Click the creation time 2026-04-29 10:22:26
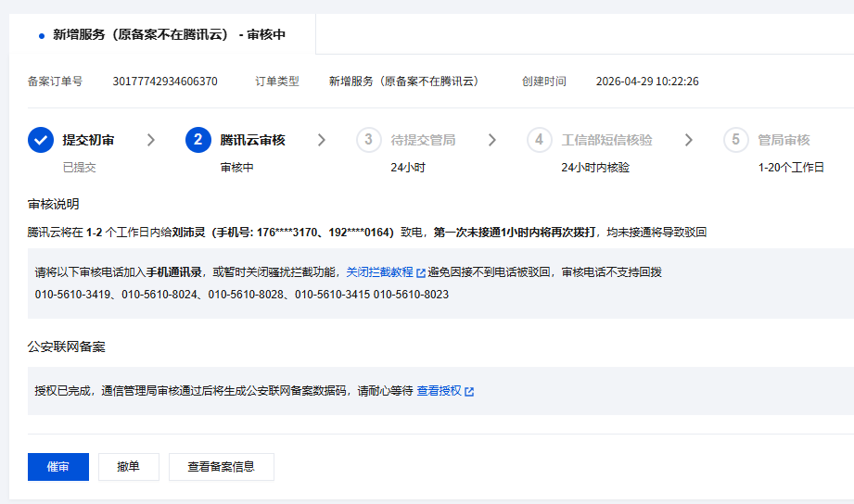 [647, 82]
